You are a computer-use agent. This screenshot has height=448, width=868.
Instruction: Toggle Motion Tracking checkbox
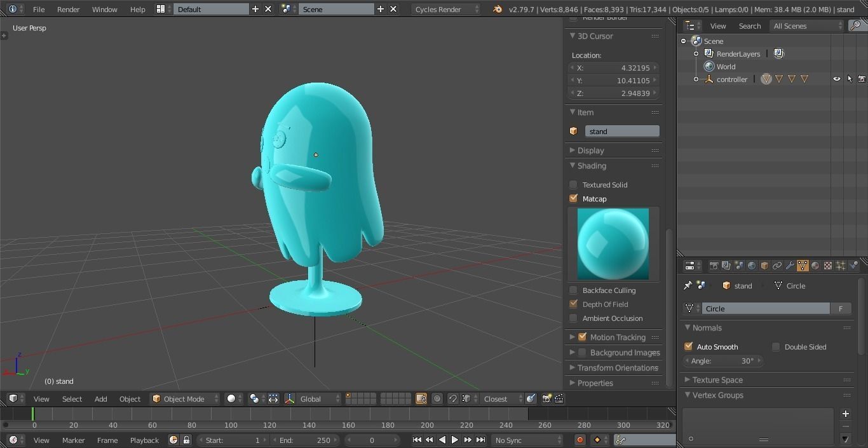point(582,337)
